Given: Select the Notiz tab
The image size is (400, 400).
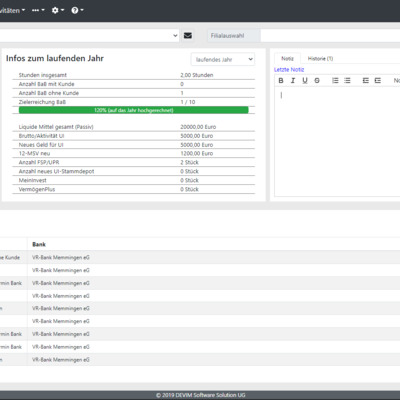Looking at the screenshot, I should (x=287, y=58).
